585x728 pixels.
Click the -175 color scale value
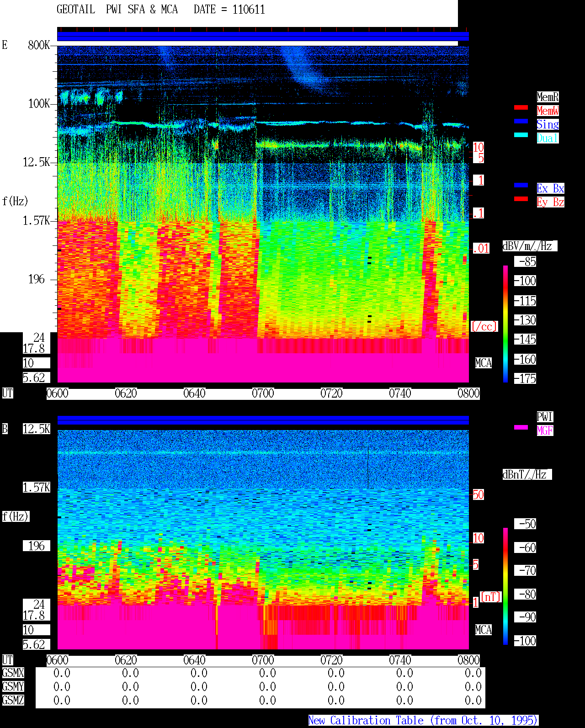coord(526,378)
